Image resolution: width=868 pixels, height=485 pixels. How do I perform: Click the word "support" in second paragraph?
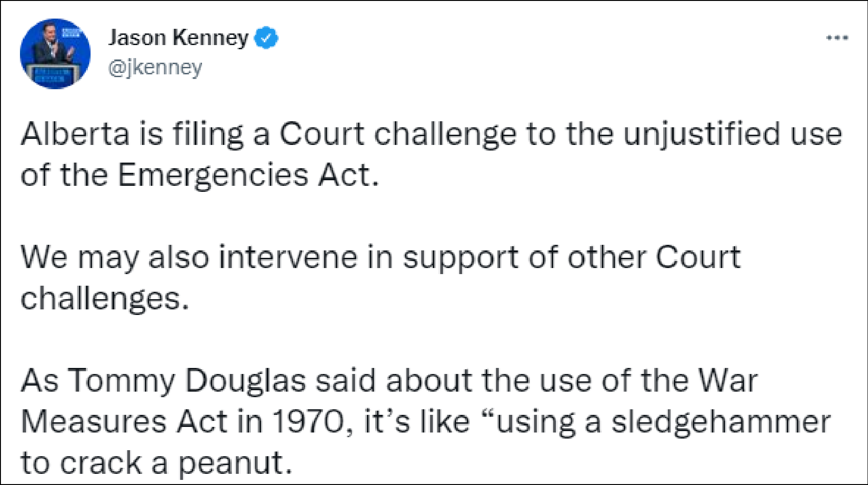(x=460, y=257)
